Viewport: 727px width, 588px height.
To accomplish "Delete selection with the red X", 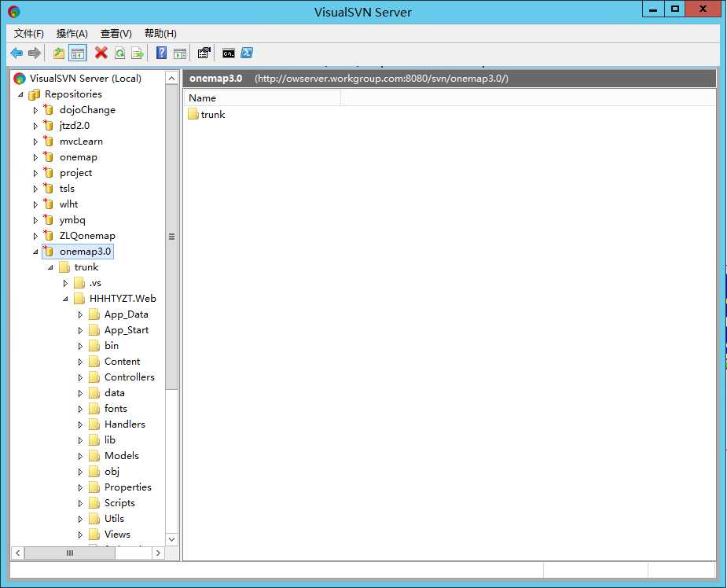I will 101,53.
